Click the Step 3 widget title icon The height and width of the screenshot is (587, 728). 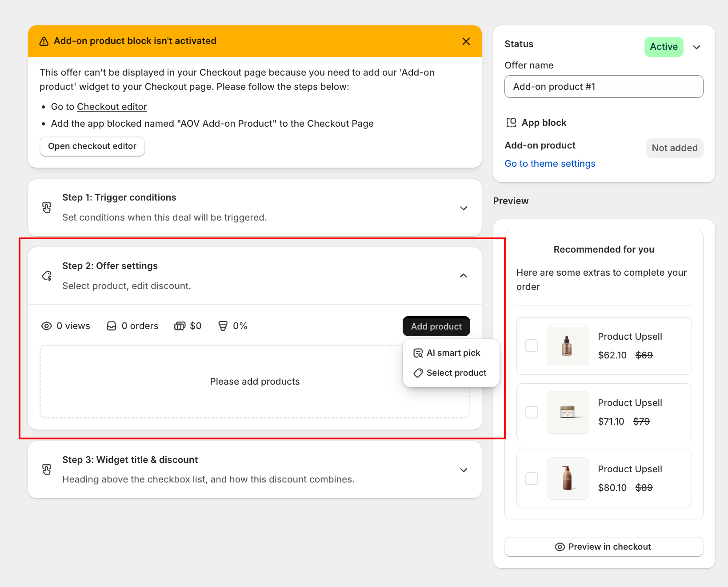(47, 470)
